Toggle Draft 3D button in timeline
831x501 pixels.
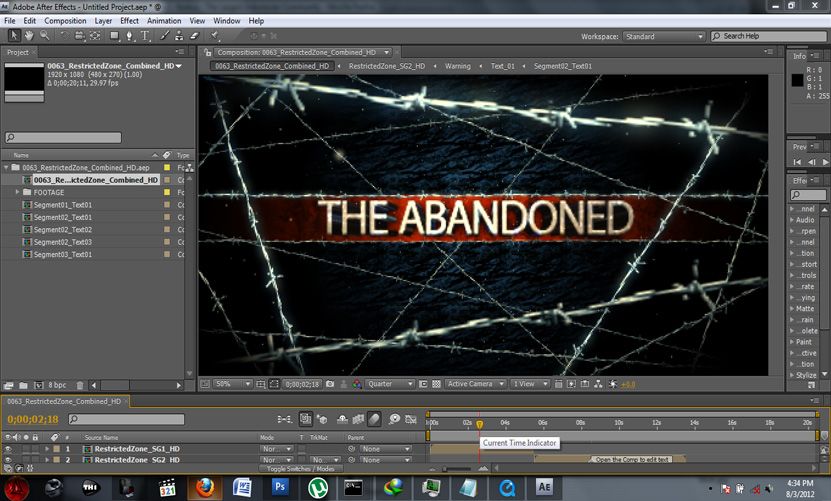[322, 419]
